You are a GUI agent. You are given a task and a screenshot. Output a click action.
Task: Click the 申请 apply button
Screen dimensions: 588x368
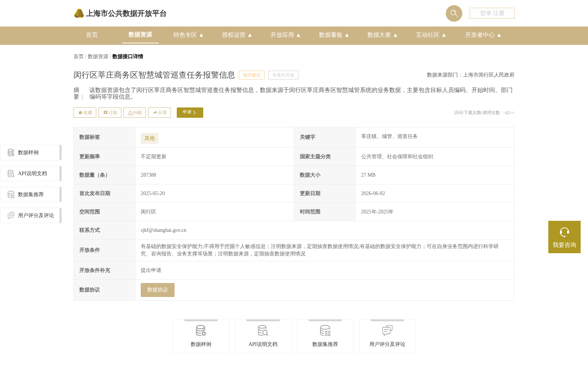(x=190, y=113)
